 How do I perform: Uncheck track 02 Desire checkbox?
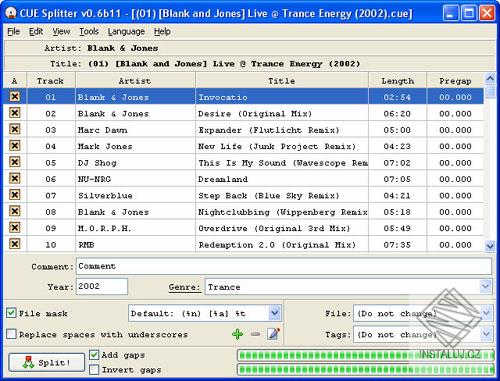(14, 113)
